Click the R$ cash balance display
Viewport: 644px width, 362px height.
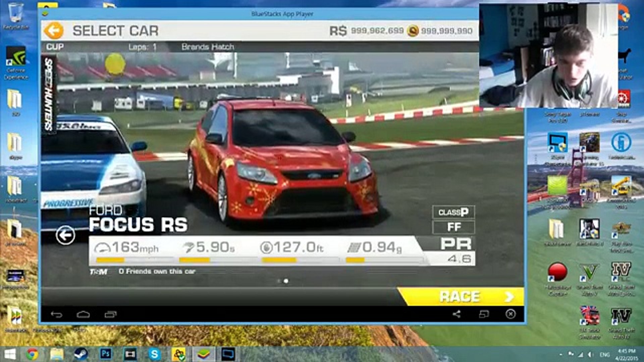click(x=367, y=31)
